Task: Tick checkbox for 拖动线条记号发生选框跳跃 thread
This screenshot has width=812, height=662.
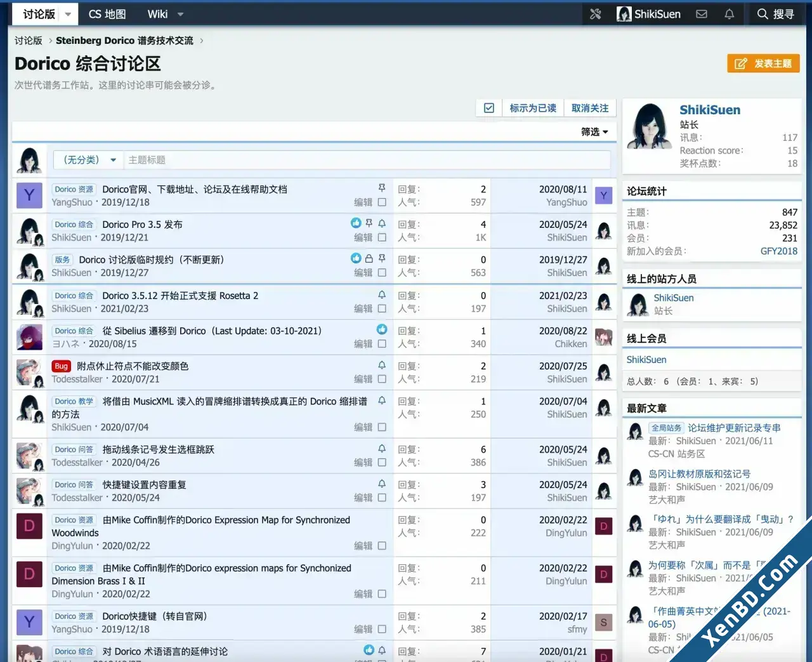Action: pos(382,463)
